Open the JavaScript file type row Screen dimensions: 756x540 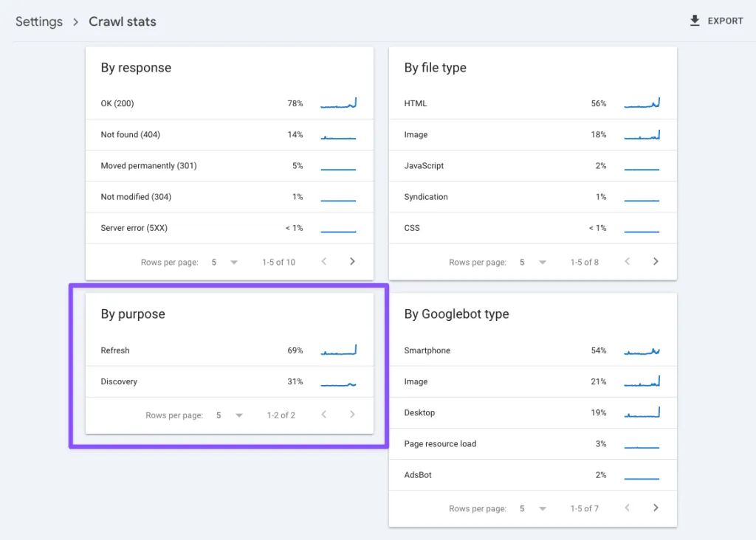coord(533,166)
